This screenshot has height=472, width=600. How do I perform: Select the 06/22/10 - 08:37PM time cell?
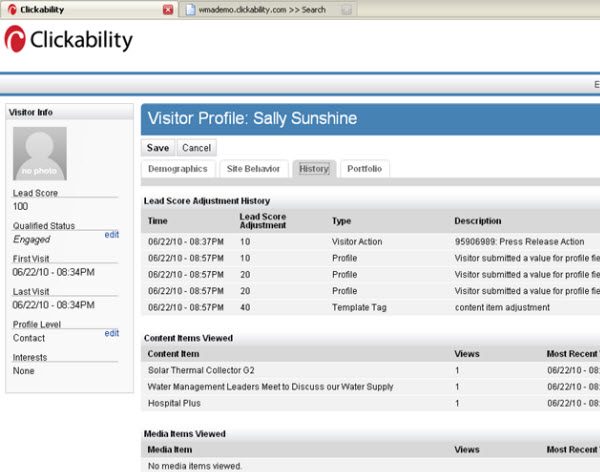(x=186, y=242)
